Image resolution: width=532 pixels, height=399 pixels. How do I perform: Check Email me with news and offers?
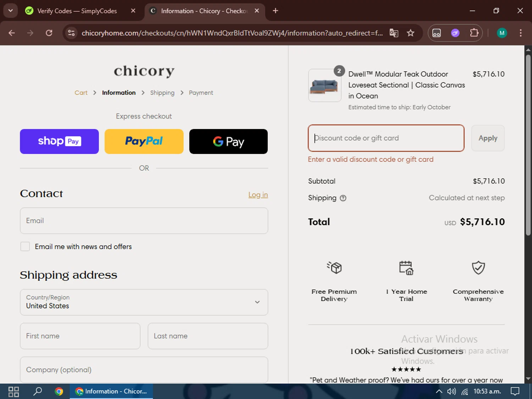coord(25,246)
